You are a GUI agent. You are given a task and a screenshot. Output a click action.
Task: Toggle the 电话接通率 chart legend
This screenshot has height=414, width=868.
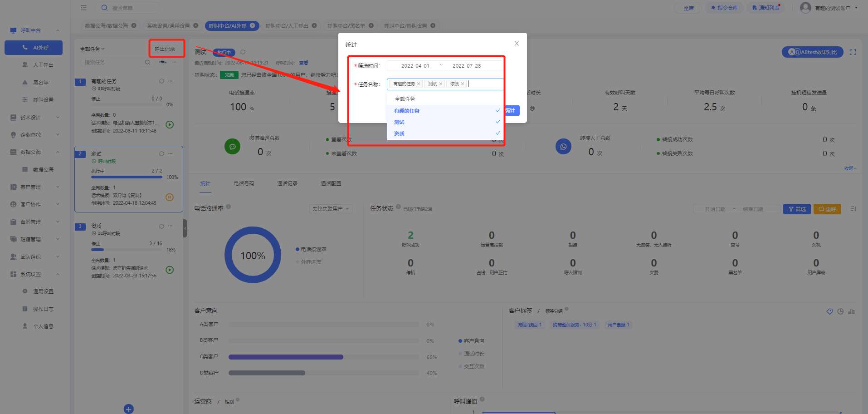coord(311,249)
